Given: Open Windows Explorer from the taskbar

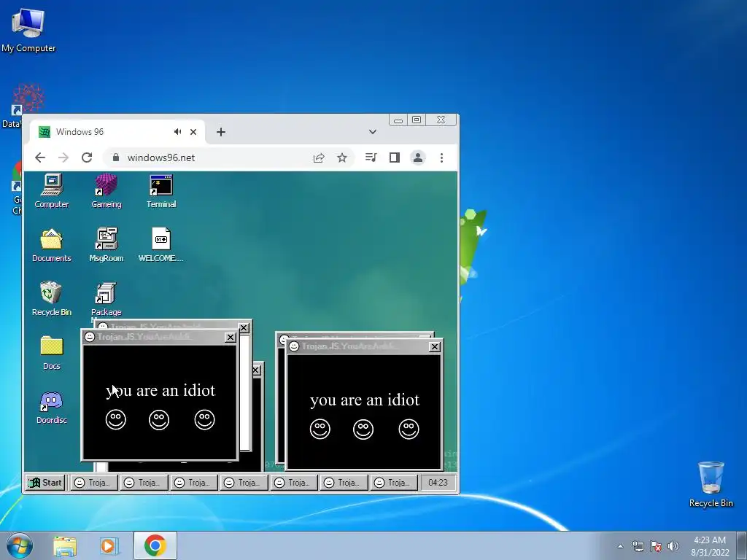Looking at the screenshot, I should point(65,545).
